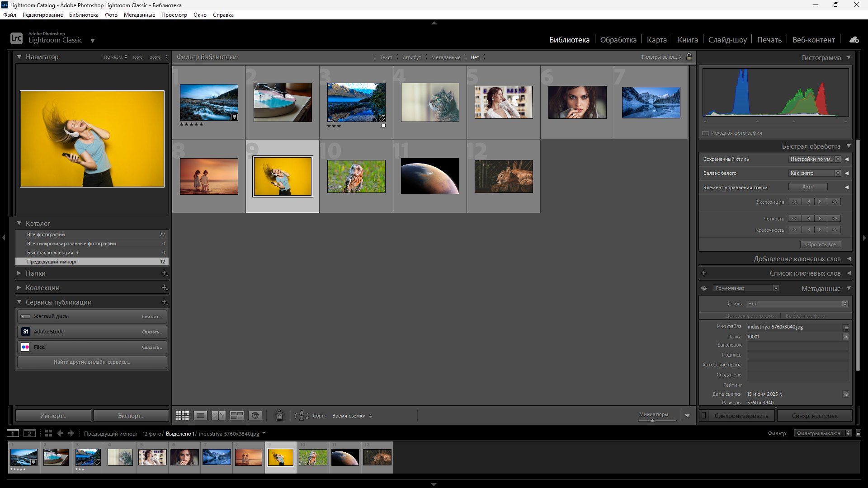Image resolution: width=868 pixels, height=488 pixels.
Task: Switch to Loupe view mode
Action: (x=200, y=416)
